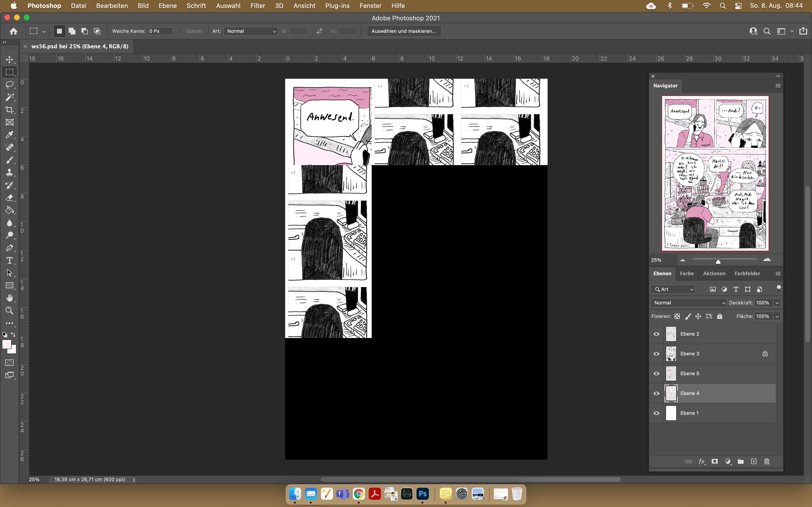The height and width of the screenshot is (507, 812).
Task: Select the Hand tool
Action: point(9,298)
